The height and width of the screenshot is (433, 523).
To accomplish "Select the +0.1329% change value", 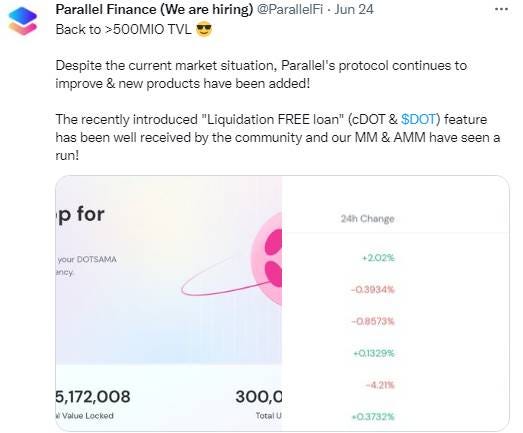I will [x=374, y=353].
